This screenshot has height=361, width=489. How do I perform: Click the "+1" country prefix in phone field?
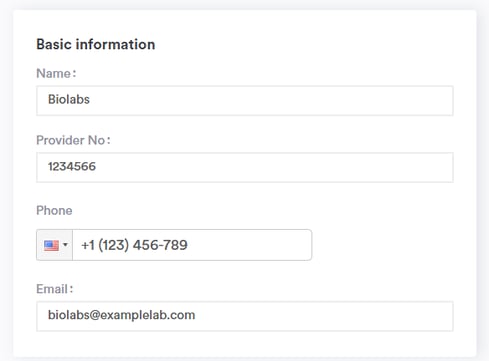(88, 245)
